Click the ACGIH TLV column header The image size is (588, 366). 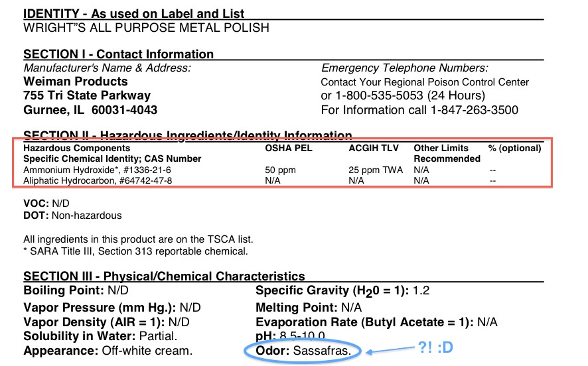(374, 148)
